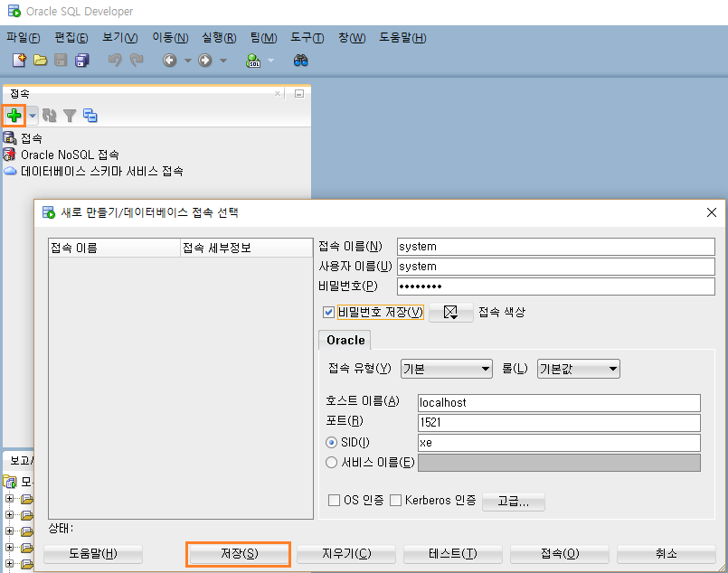Click the 저장(S) button
The height and width of the screenshot is (573, 728).
click(239, 553)
